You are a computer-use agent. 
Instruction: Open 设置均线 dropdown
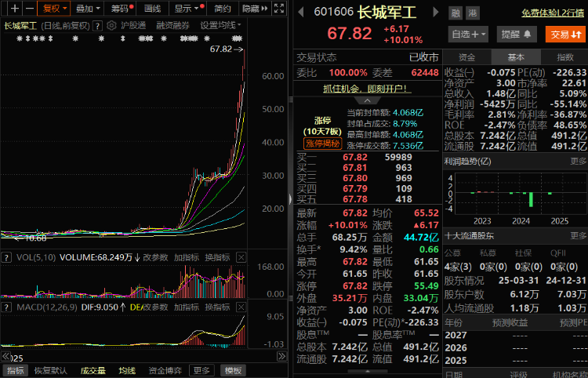[220, 26]
